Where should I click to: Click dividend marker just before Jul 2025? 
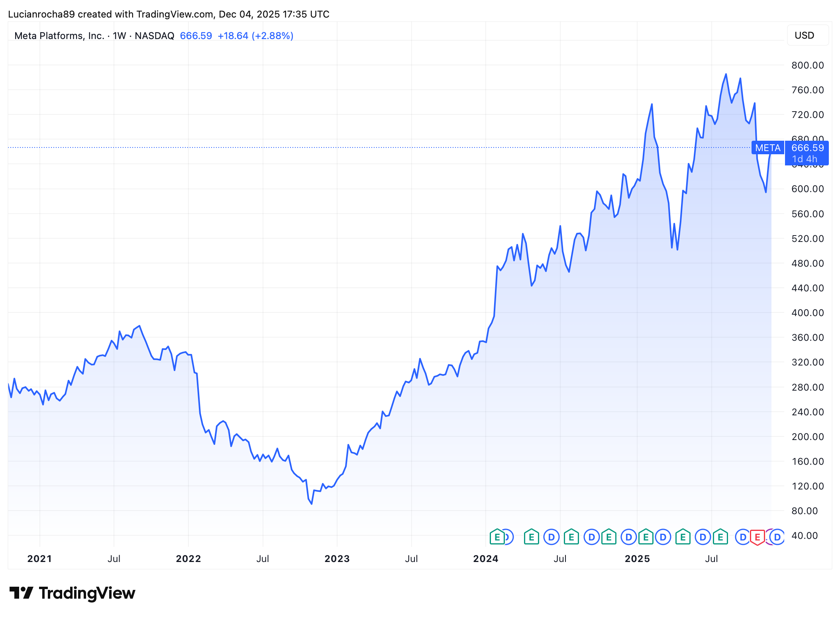coord(703,537)
